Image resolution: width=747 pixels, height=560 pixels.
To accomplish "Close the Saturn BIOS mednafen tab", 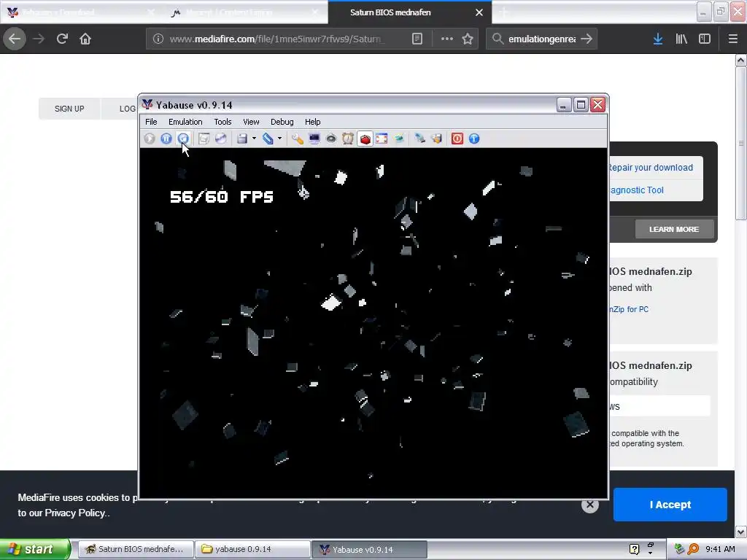I will (x=479, y=12).
